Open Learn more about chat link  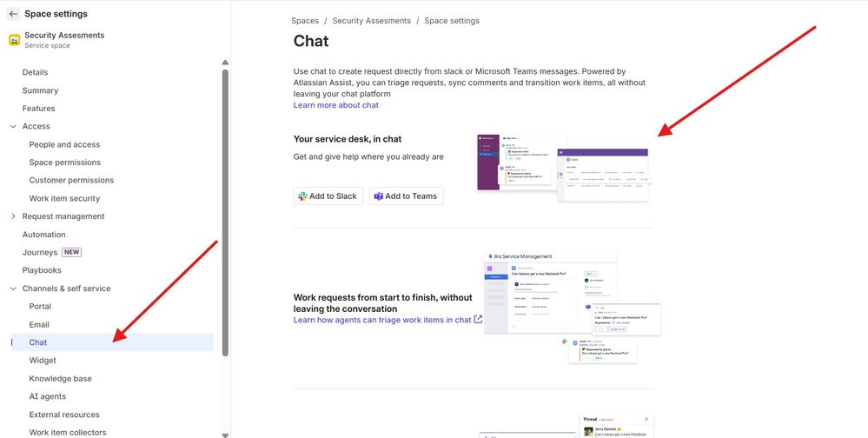[x=336, y=105]
